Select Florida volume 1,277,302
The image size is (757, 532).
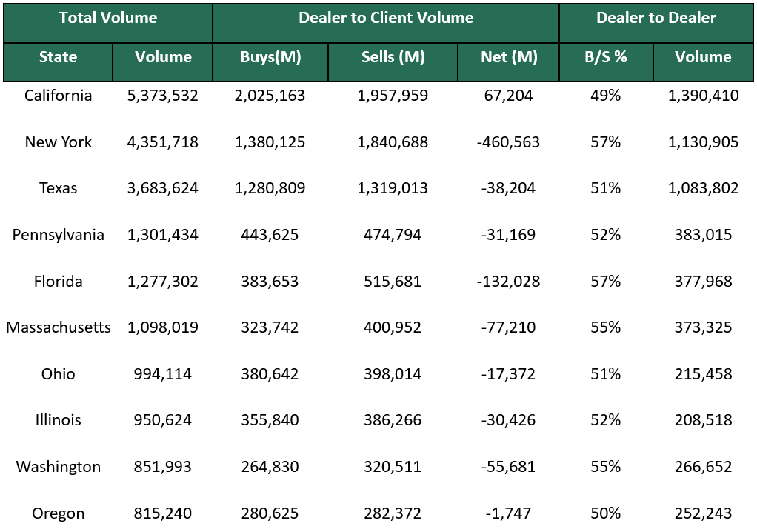163,281
